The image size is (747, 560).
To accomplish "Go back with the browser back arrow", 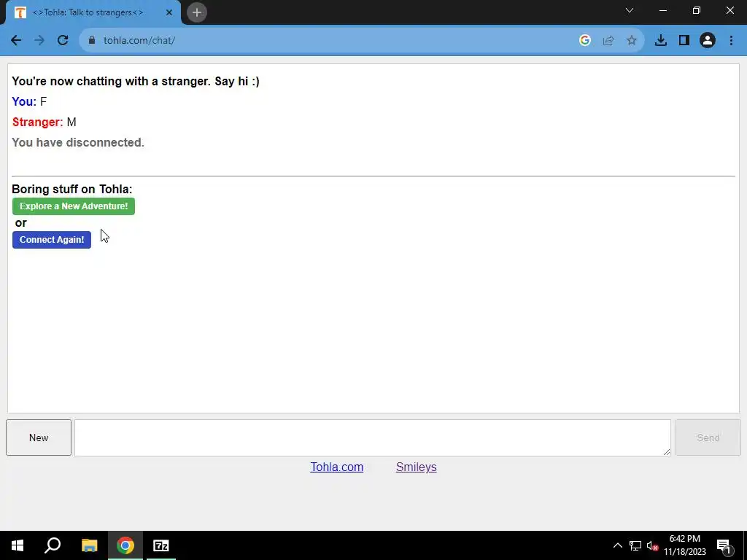I will 16,41.
